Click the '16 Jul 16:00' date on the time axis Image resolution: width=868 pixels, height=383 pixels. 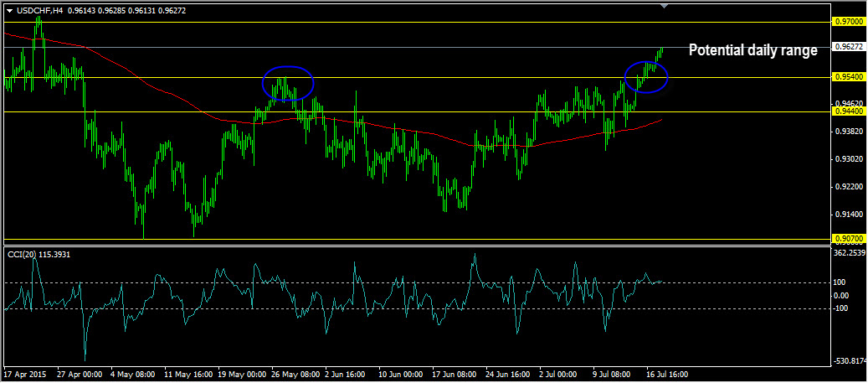pyautogui.click(x=666, y=375)
